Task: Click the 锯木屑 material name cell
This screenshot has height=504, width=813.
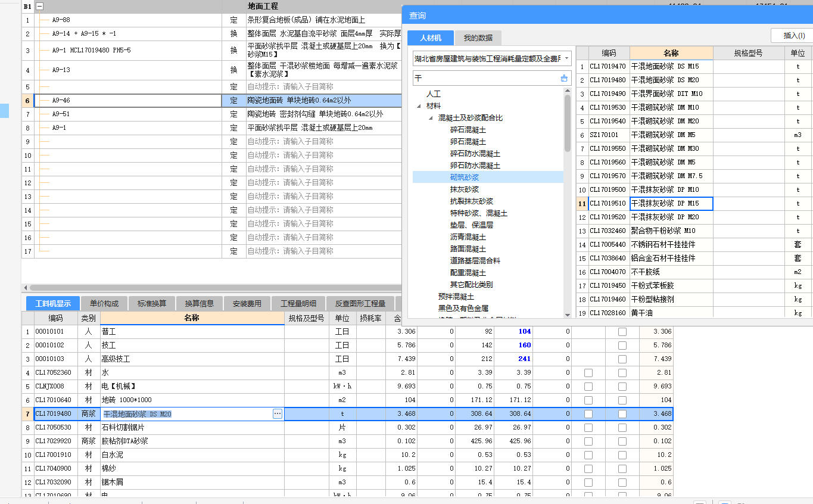Action: pyautogui.click(x=192, y=483)
